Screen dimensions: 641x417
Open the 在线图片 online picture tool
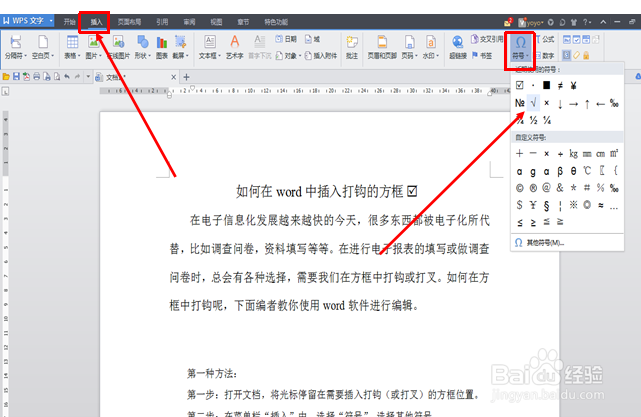[118, 47]
